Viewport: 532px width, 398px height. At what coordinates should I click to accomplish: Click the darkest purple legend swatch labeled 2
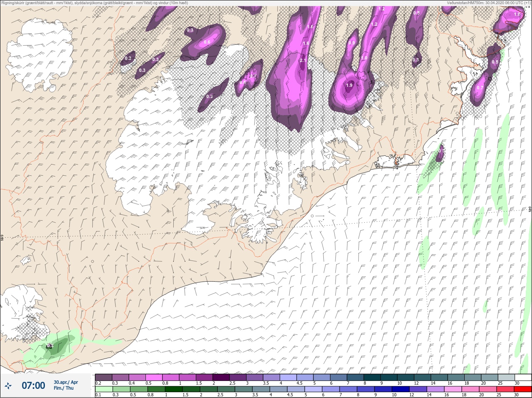click(x=221, y=377)
